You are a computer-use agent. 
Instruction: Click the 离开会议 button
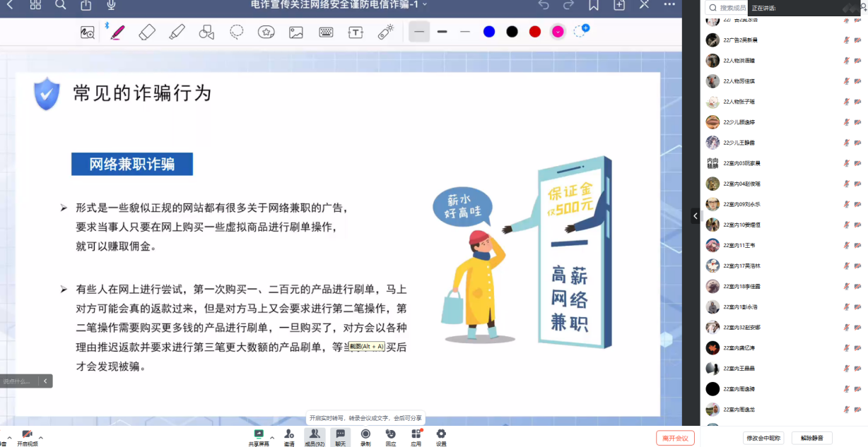click(x=675, y=438)
